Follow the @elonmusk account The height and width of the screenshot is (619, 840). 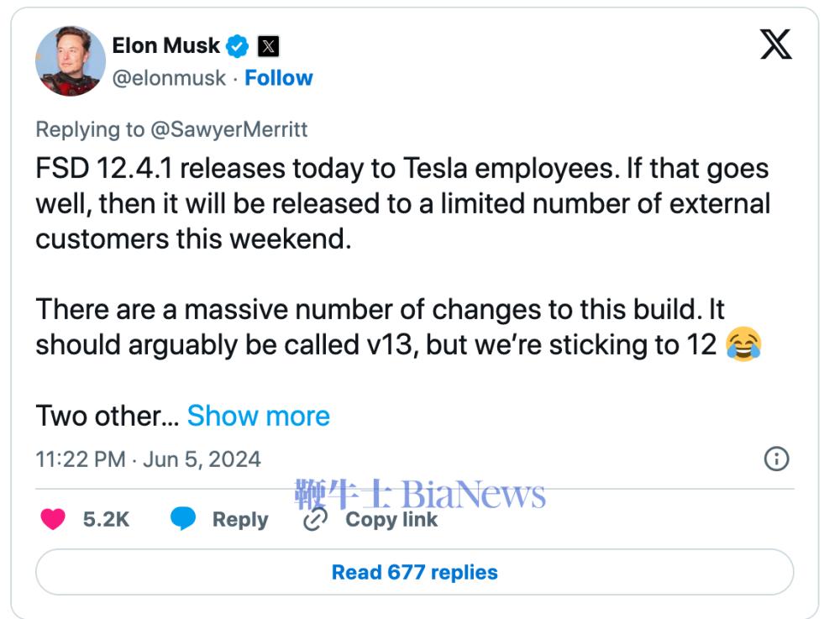click(279, 78)
